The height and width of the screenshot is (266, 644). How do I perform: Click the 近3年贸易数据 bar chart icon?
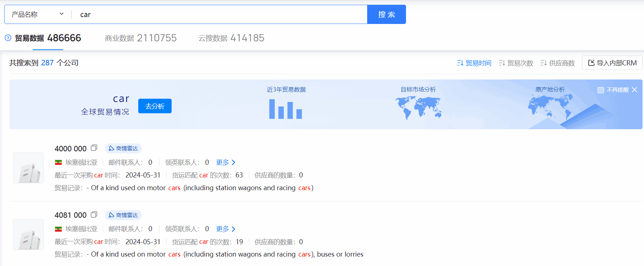[x=286, y=109]
